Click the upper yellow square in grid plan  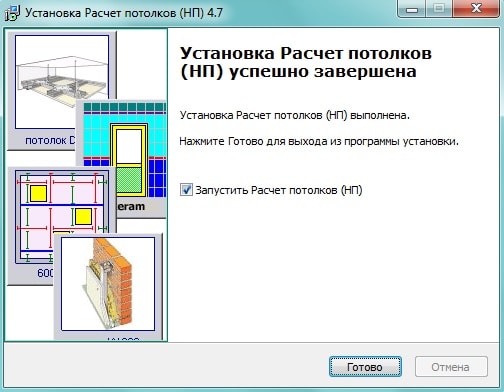coord(39,194)
